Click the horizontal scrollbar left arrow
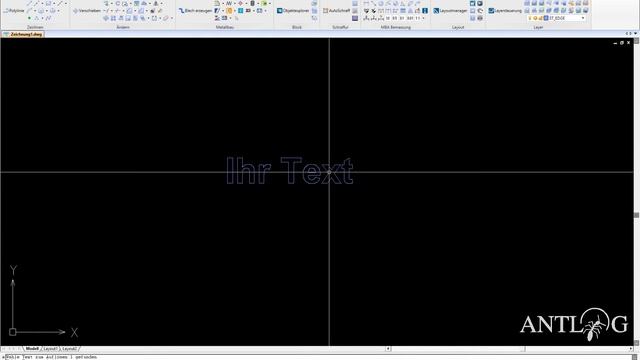The height and width of the screenshot is (360, 640). pyautogui.click(x=388, y=349)
